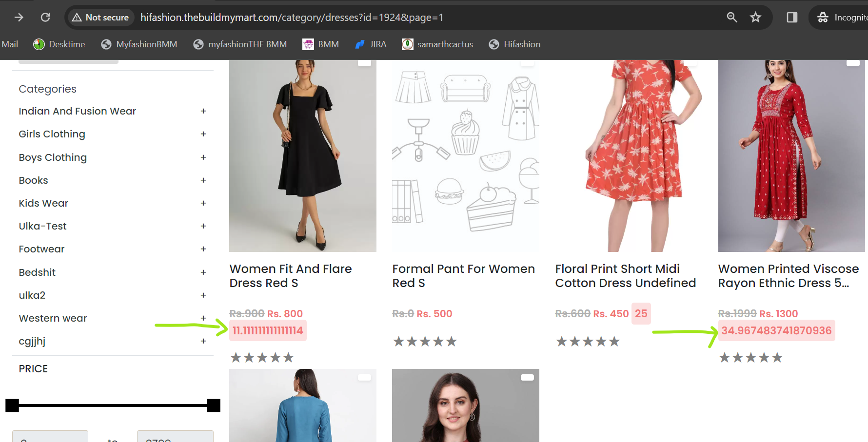Expand the Western wear category plus sign
The image size is (868, 442).
point(203,318)
